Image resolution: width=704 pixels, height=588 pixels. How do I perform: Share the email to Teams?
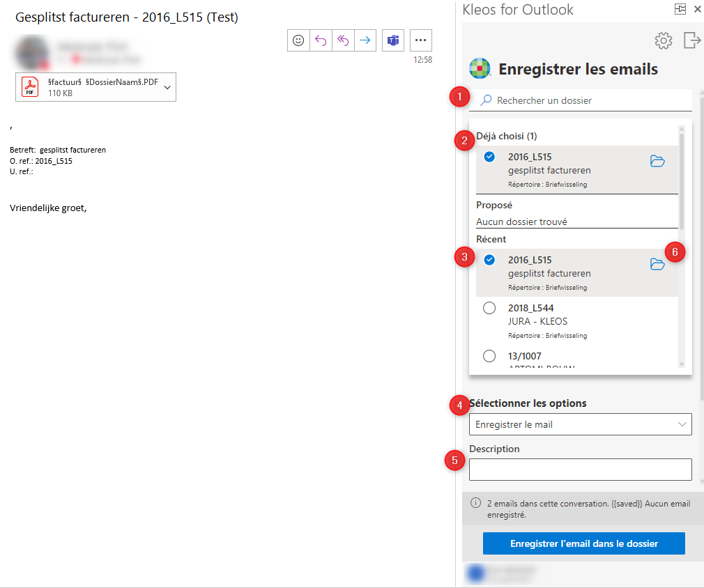pos(392,40)
